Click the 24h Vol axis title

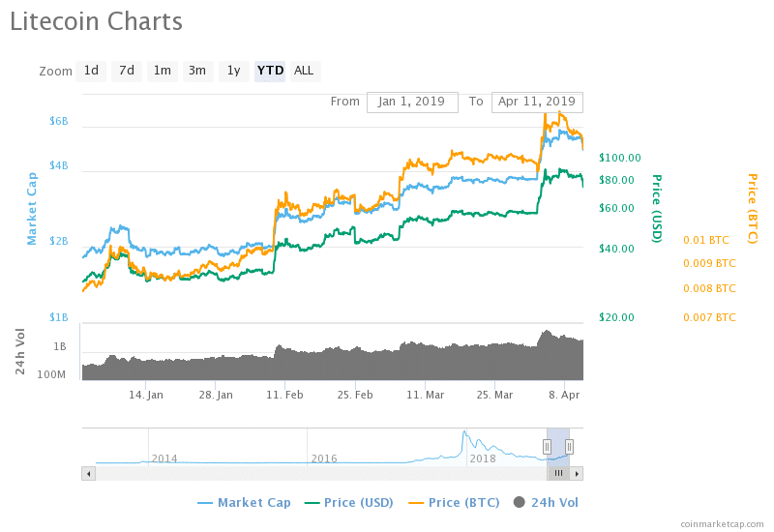20,352
